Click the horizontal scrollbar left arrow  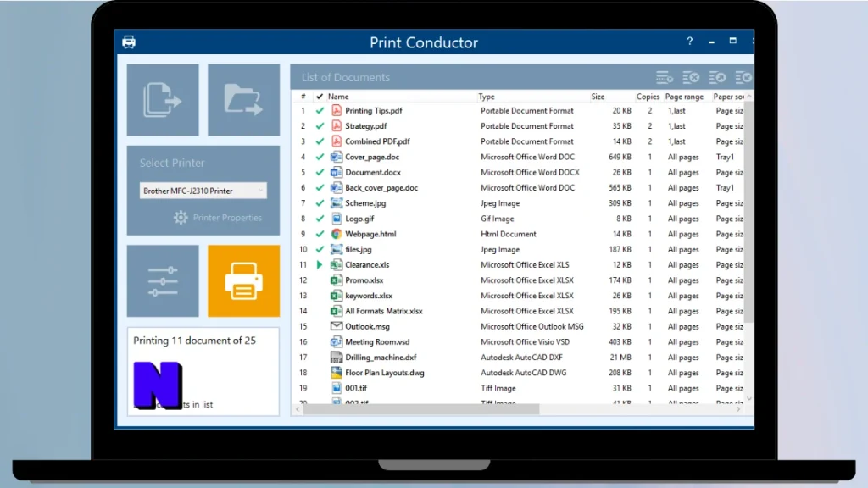[298, 409]
